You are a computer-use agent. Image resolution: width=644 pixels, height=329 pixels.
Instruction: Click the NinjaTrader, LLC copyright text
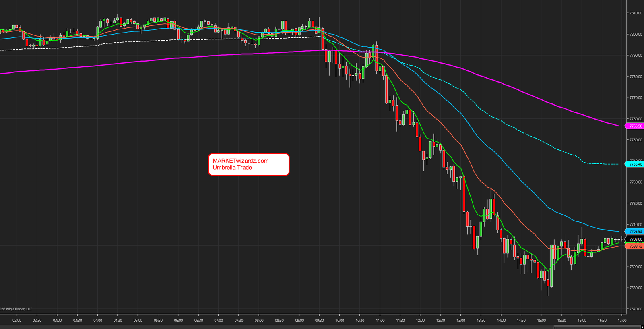16,309
